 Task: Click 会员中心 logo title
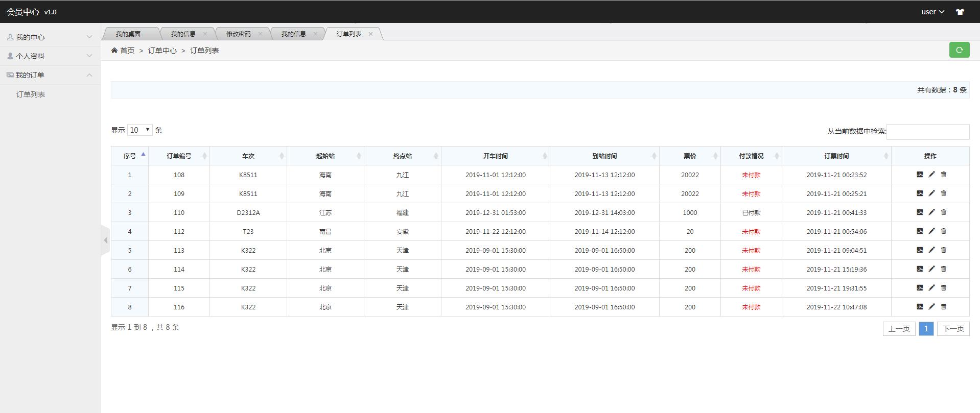[x=23, y=12]
